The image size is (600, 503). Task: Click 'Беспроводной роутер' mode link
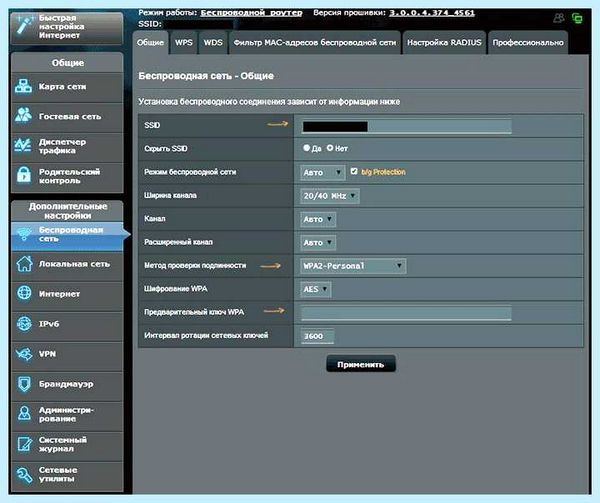(251, 13)
